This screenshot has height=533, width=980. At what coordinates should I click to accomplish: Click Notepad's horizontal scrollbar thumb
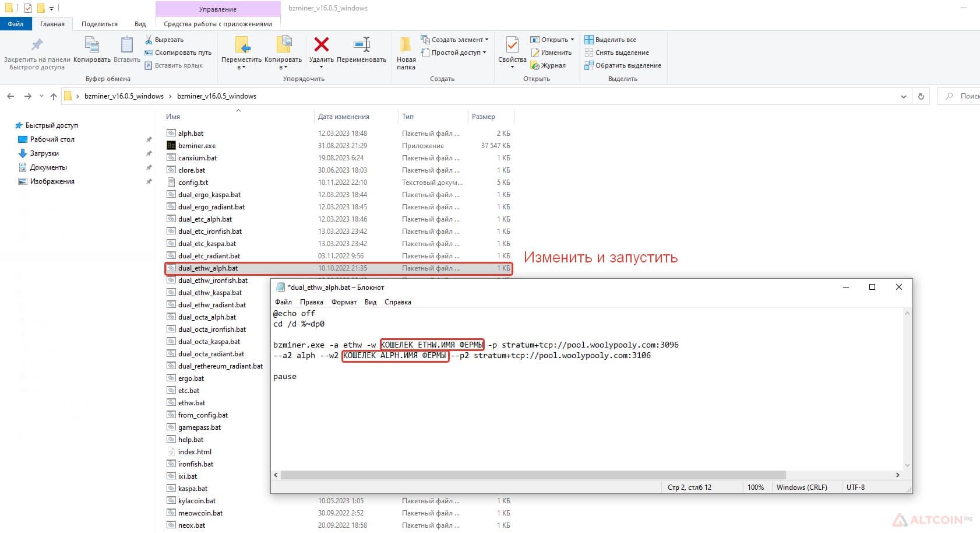tap(533, 475)
